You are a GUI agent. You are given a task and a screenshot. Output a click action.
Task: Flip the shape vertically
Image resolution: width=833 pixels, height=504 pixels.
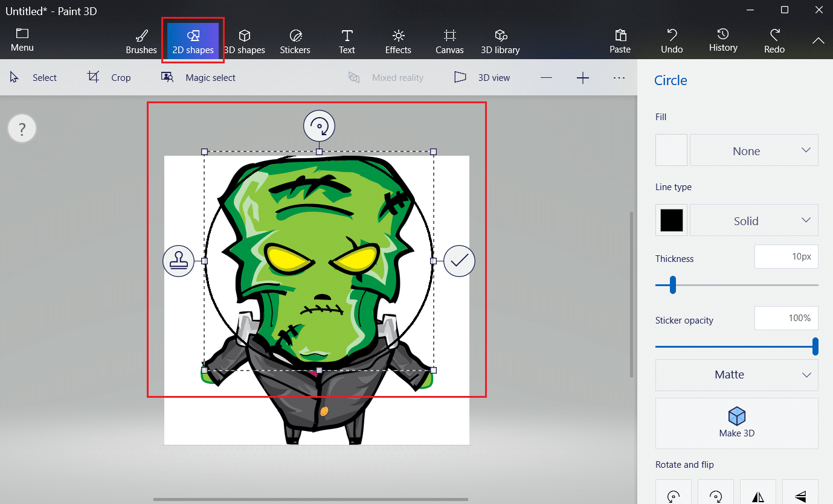point(800,492)
